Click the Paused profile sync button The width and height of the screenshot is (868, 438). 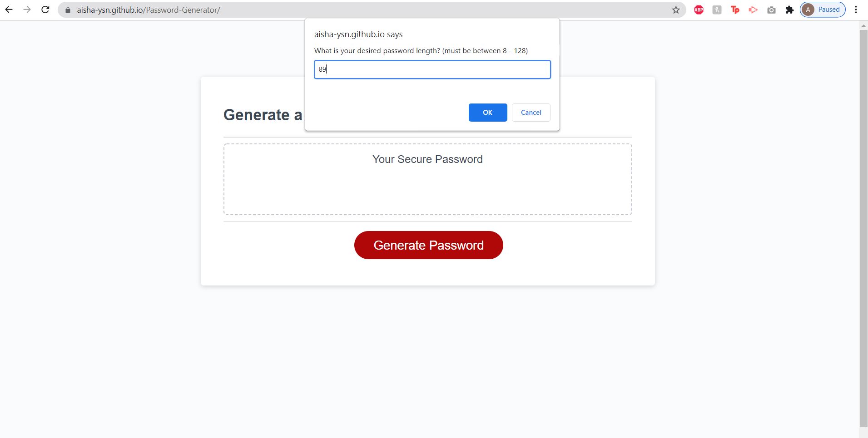823,9
